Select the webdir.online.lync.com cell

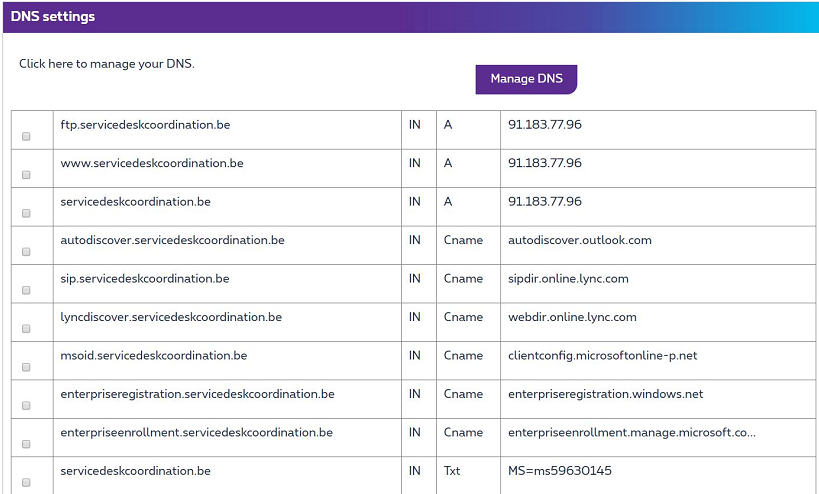coord(572,317)
